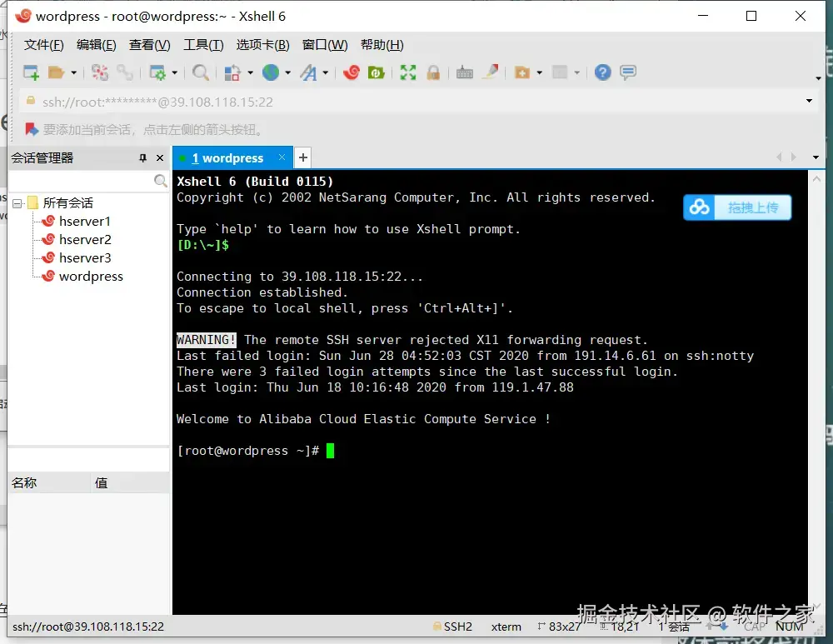
Task: Close the 会话管理器 panel
Action: 160,157
